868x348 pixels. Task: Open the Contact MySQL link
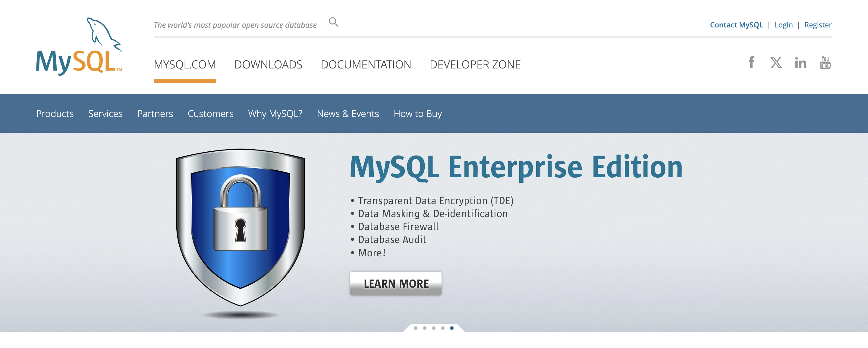pyautogui.click(x=736, y=25)
